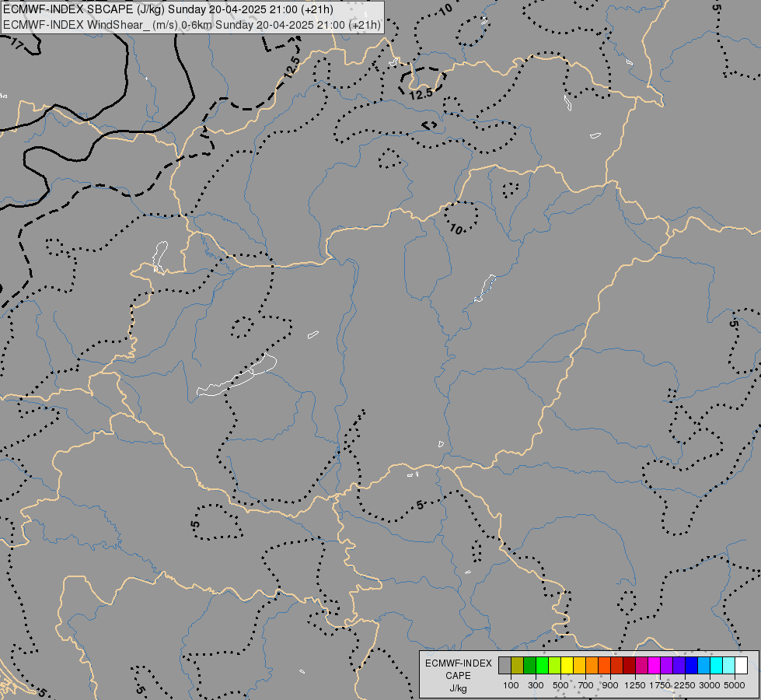Click the legend label 300

tap(536, 685)
